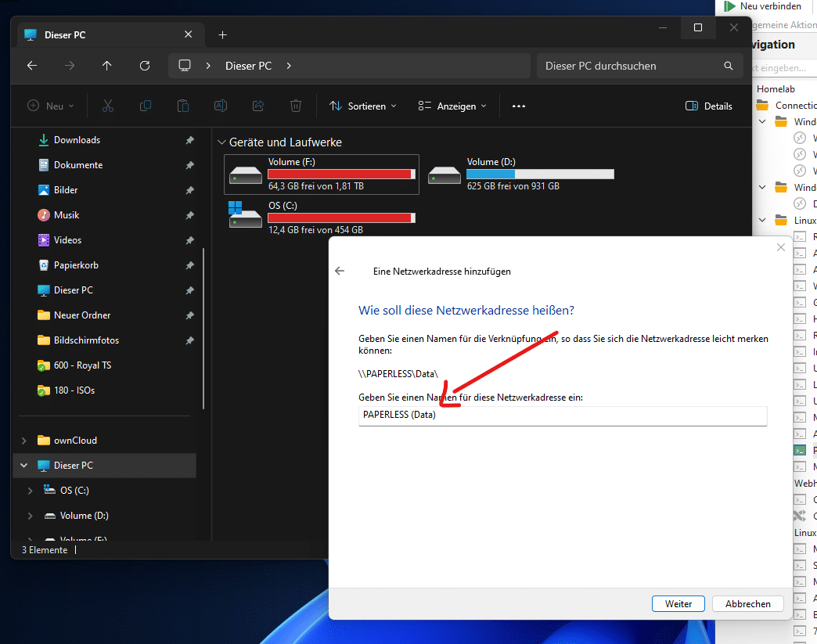817x644 pixels.
Task: Open Downloads in the sidebar
Action: point(77,140)
